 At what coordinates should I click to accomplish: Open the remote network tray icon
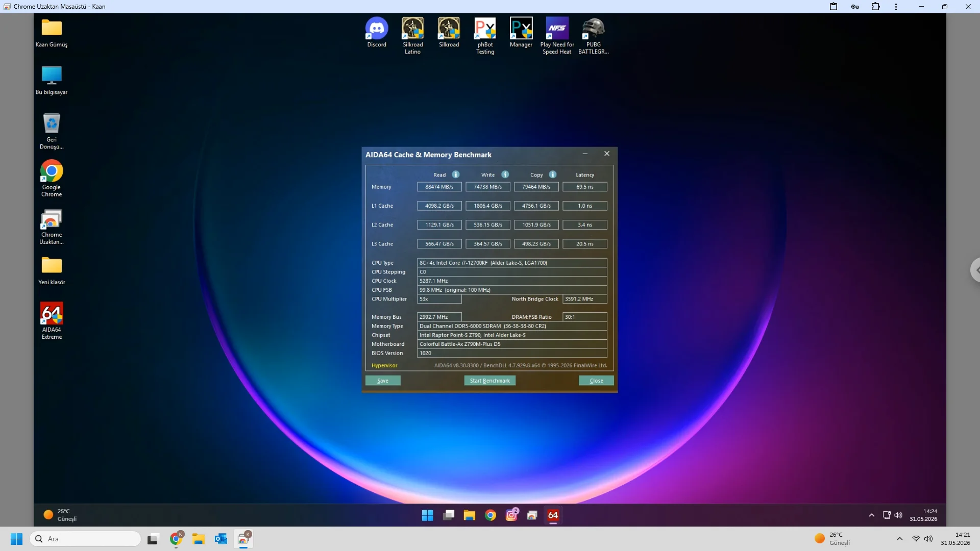click(x=887, y=515)
